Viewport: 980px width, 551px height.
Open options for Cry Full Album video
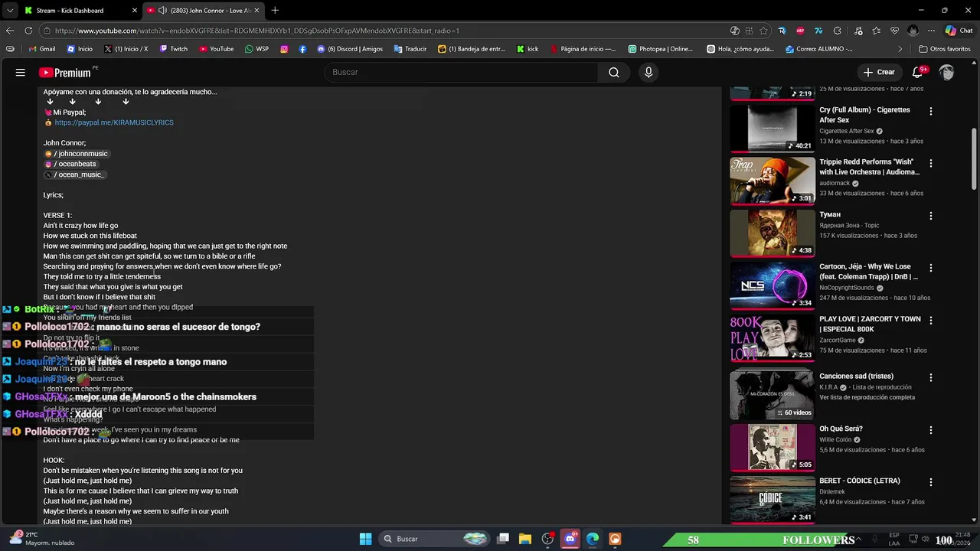coord(931,111)
